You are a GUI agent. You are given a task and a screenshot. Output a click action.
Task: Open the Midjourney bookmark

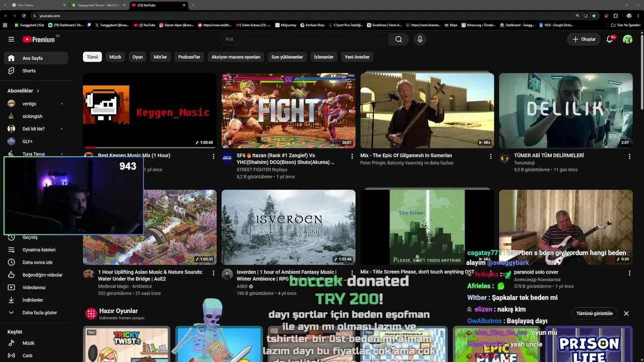286,25
